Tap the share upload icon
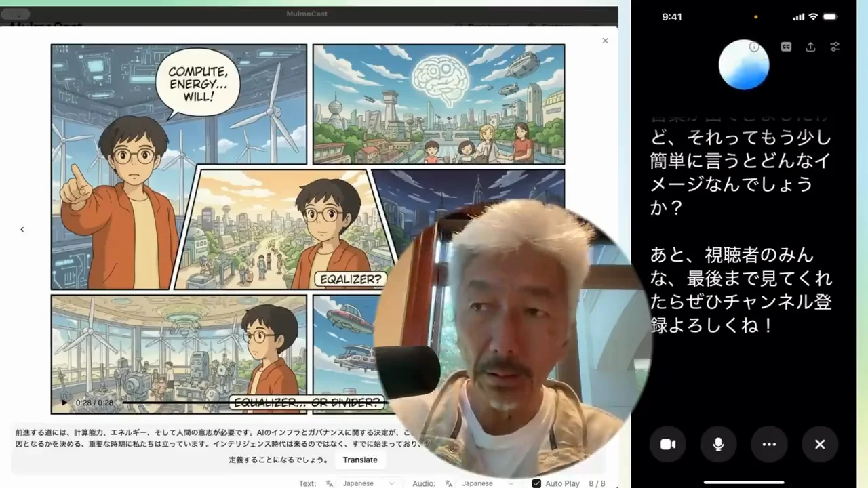Viewport: 868px width, 488px height. (810, 47)
